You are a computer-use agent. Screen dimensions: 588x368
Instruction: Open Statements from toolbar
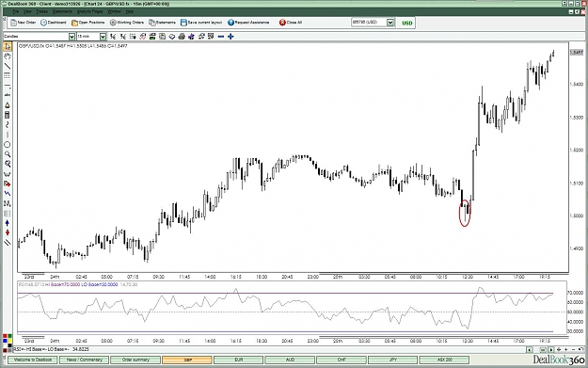[x=162, y=23]
